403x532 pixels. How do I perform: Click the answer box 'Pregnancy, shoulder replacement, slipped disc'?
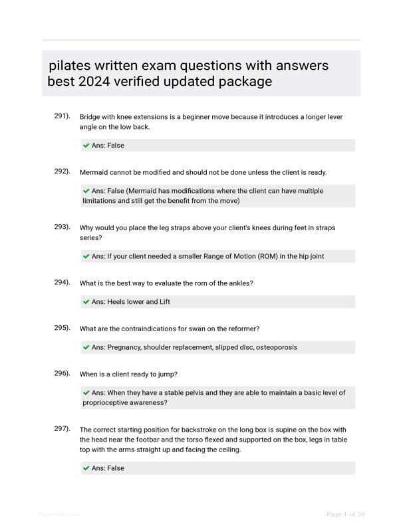(217, 347)
